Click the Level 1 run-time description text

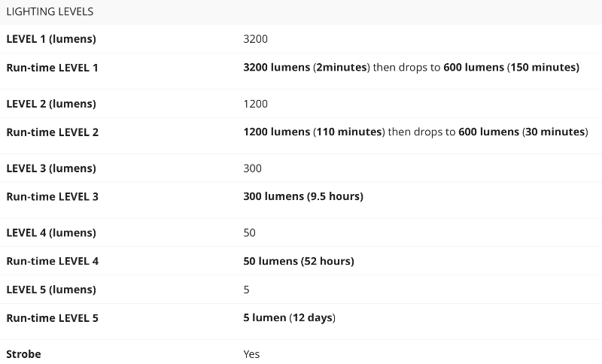pyautogui.click(x=411, y=68)
